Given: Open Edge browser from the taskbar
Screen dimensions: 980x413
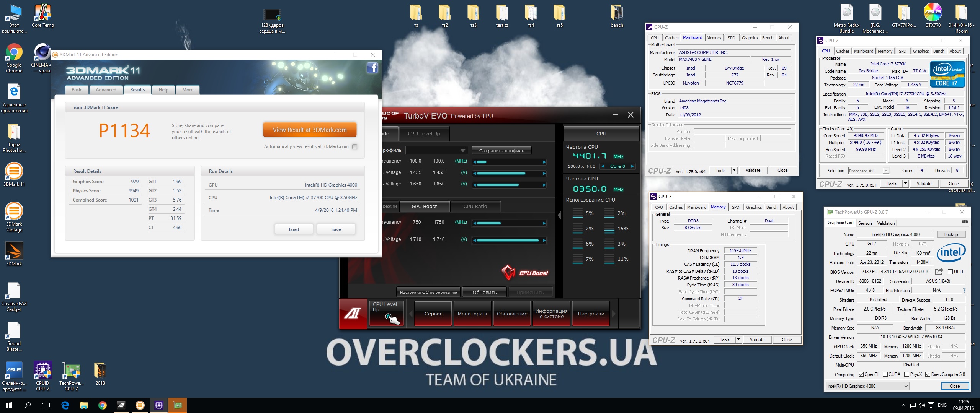Looking at the screenshot, I should tap(65, 405).
